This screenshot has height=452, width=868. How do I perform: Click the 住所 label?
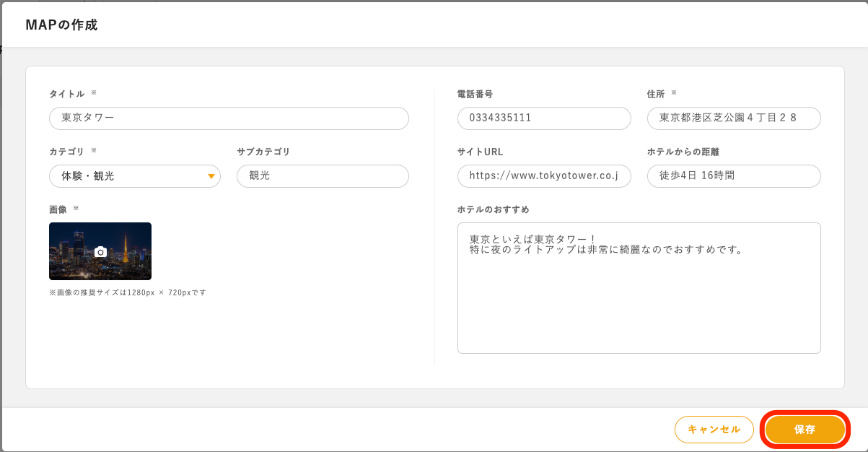click(x=656, y=94)
